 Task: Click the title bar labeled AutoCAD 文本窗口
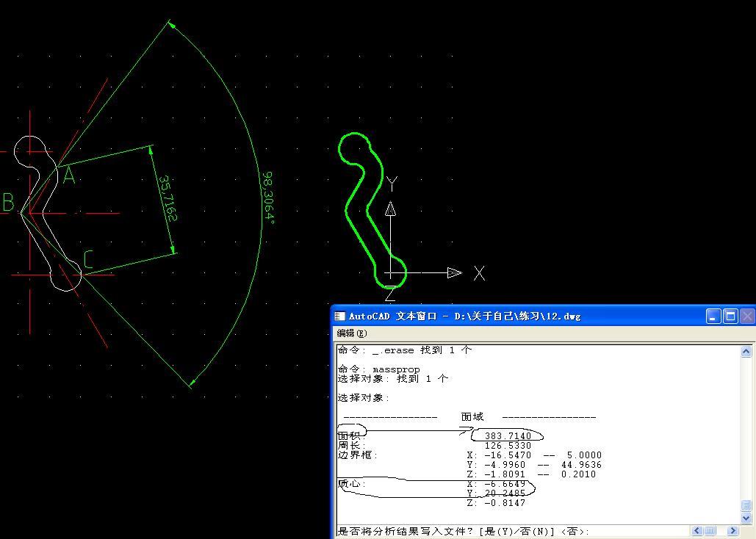coord(514,316)
